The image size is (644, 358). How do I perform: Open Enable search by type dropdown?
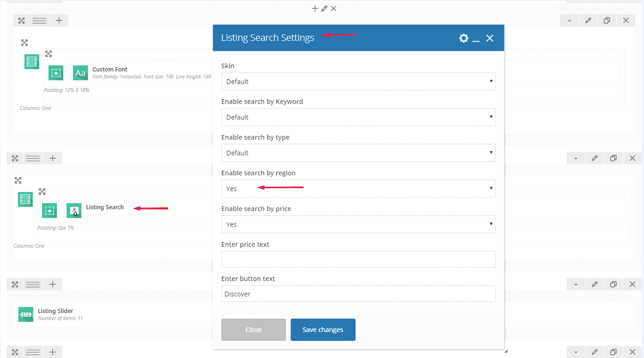pos(358,153)
